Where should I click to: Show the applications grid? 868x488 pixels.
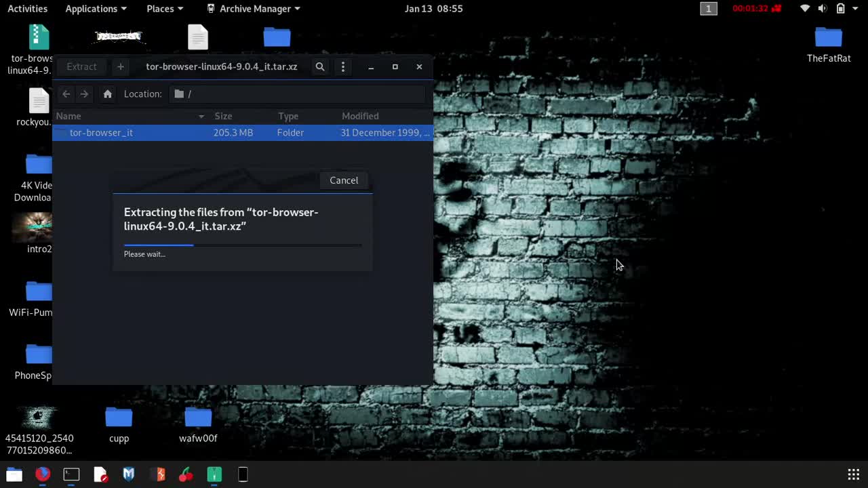pos(854,474)
